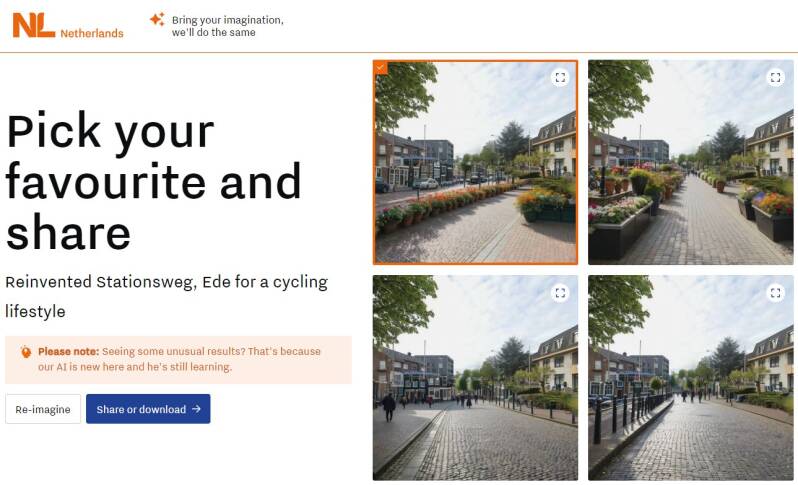Open fullscreen view of top-right image
Screen dimensions: 798x485
(x=775, y=77)
